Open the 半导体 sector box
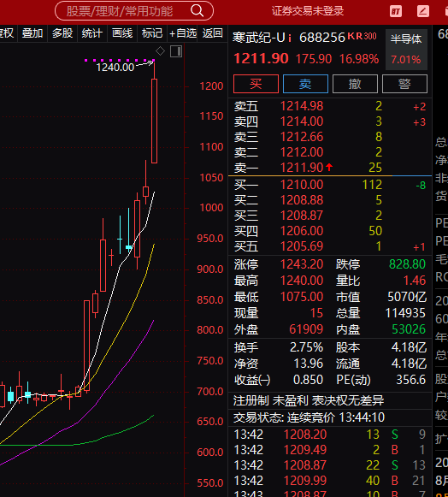448x497 pixels. click(406, 50)
